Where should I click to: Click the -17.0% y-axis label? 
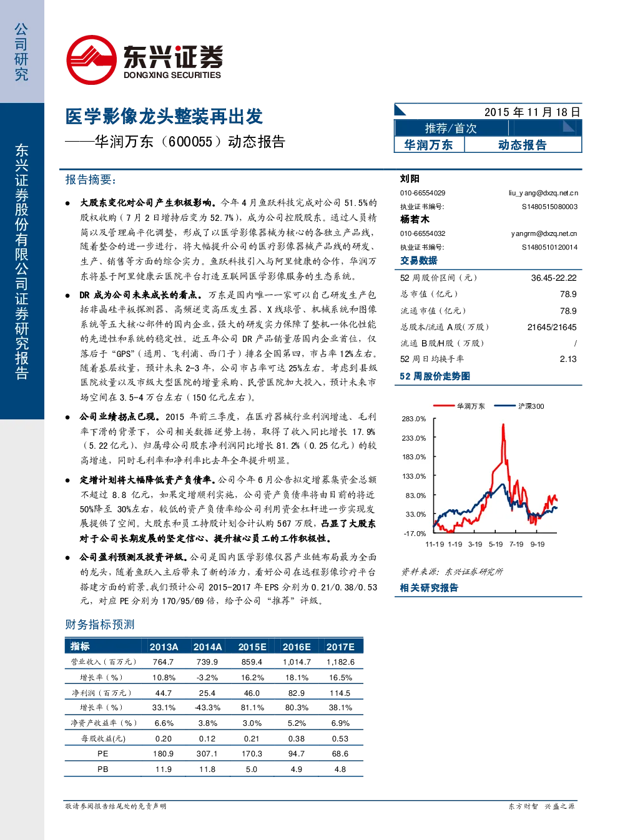(414, 534)
